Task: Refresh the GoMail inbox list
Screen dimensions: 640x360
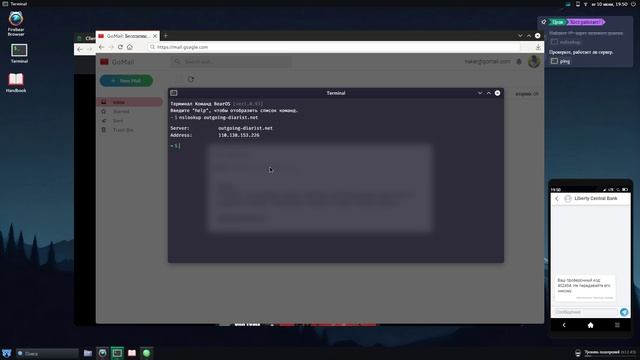Action: tap(191, 79)
